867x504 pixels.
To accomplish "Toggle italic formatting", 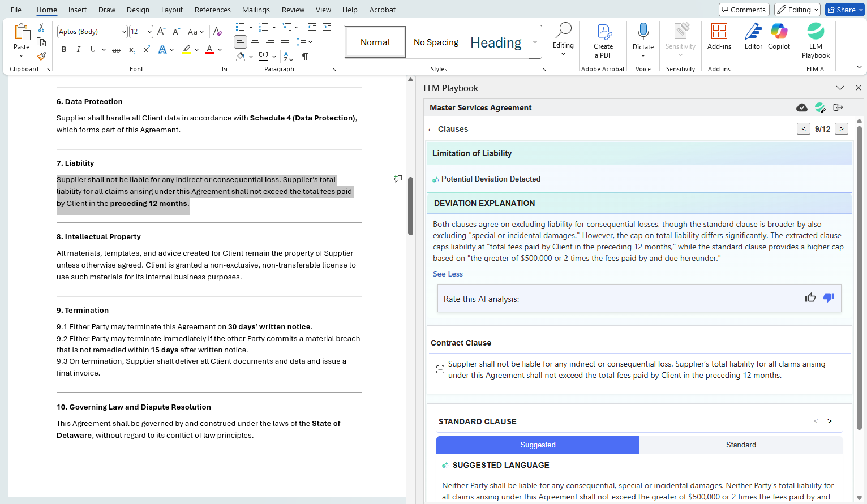I will pos(78,50).
